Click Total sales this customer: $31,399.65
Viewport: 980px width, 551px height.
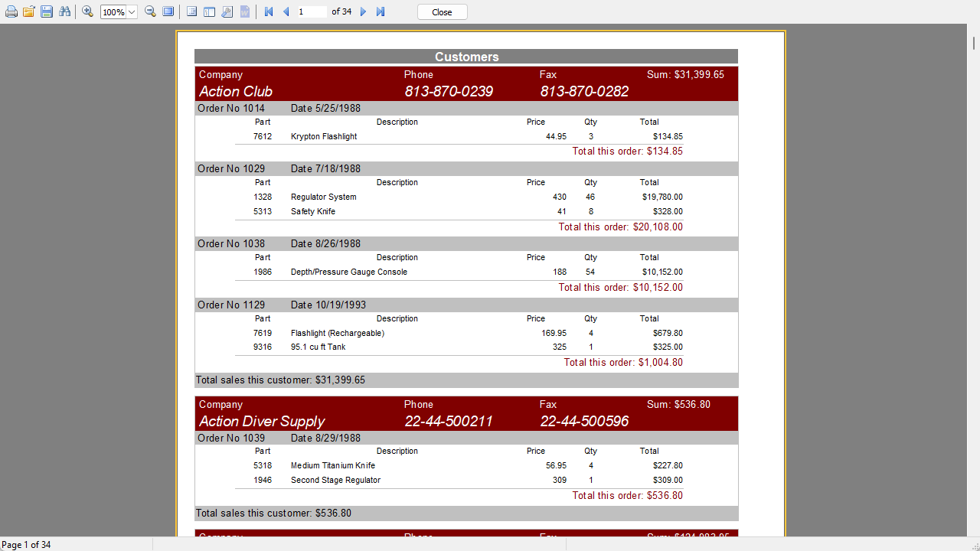pyautogui.click(x=280, y=380)
